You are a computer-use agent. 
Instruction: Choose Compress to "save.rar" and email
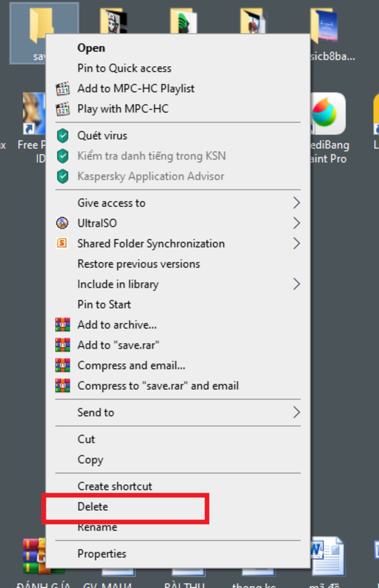coord(158,386)
